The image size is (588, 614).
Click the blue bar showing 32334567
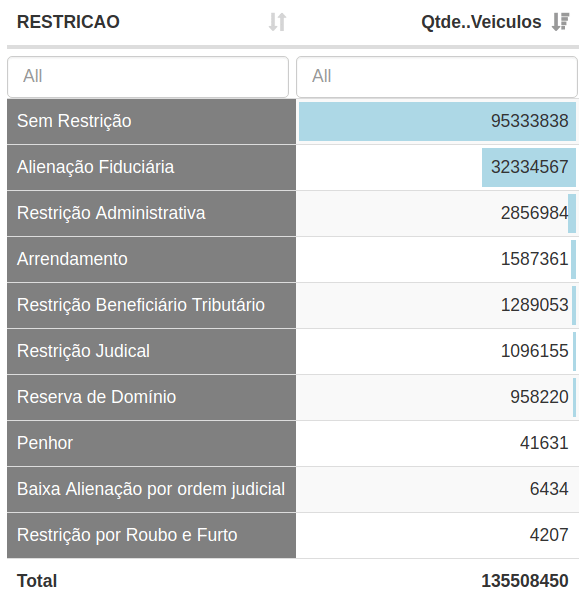(x=529, y=168)
